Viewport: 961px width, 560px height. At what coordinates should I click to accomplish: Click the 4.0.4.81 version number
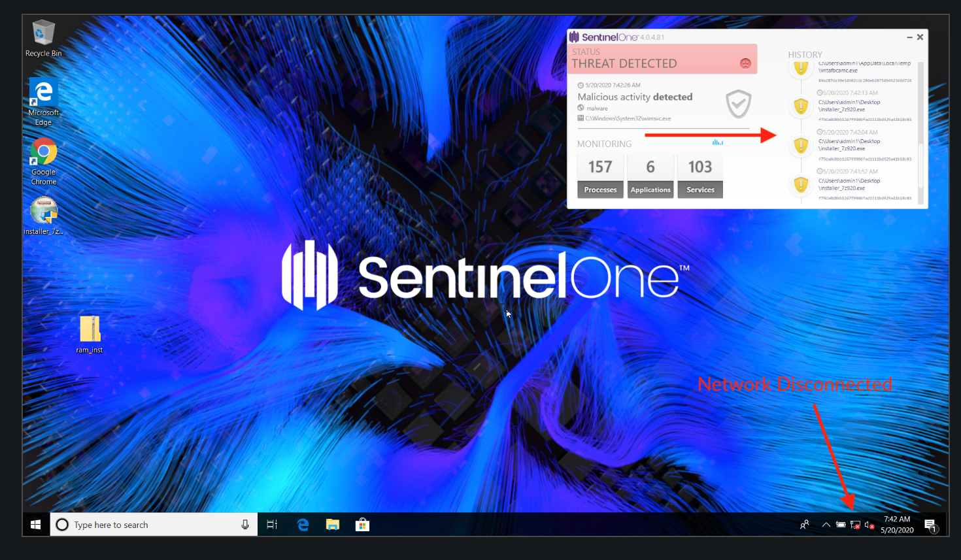pyautogui.click(x=652, y=37)
